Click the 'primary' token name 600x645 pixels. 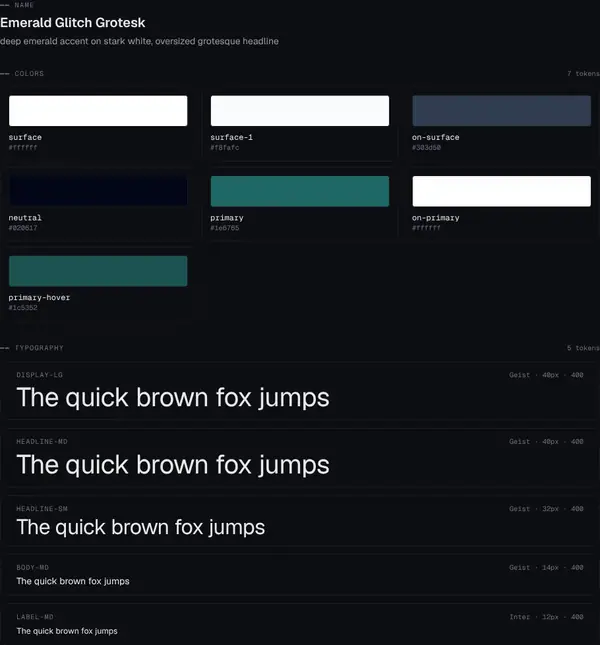(x=227, y=218)
